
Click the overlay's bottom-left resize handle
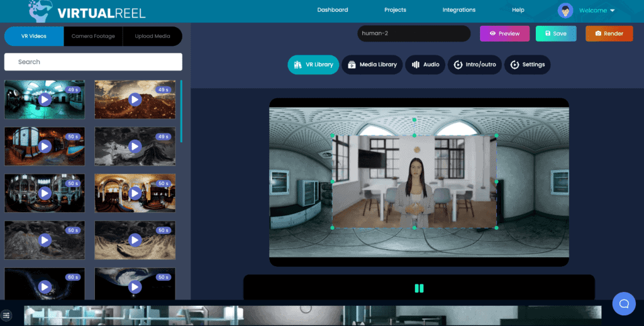(x=332, y=228)
